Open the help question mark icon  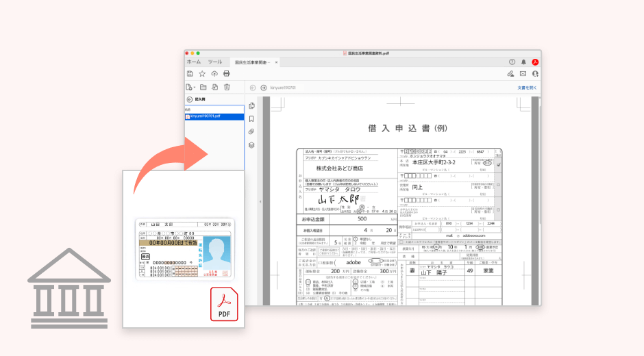[512, 62]
